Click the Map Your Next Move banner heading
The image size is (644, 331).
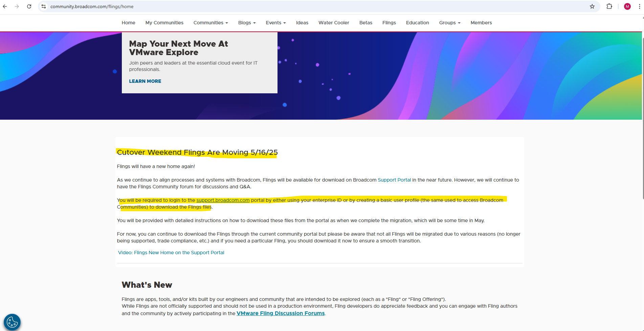[179, 48]
